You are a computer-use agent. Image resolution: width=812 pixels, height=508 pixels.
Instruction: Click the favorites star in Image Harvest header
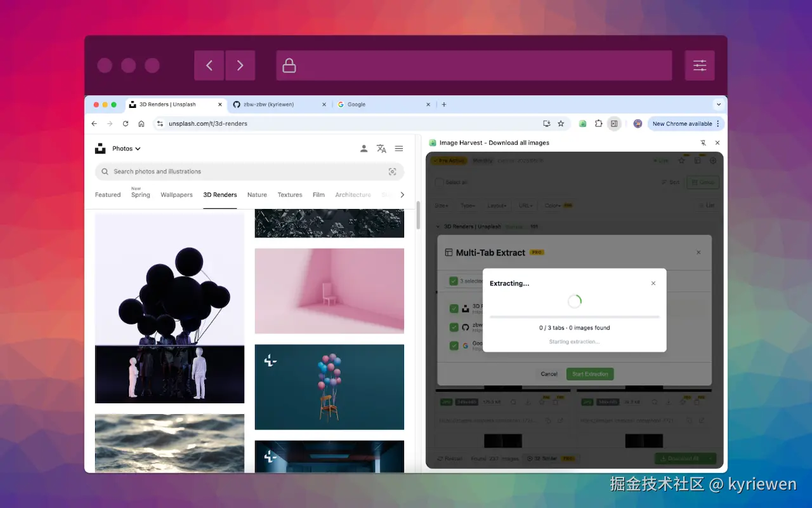pyautogui.click(x=682, y=161)
